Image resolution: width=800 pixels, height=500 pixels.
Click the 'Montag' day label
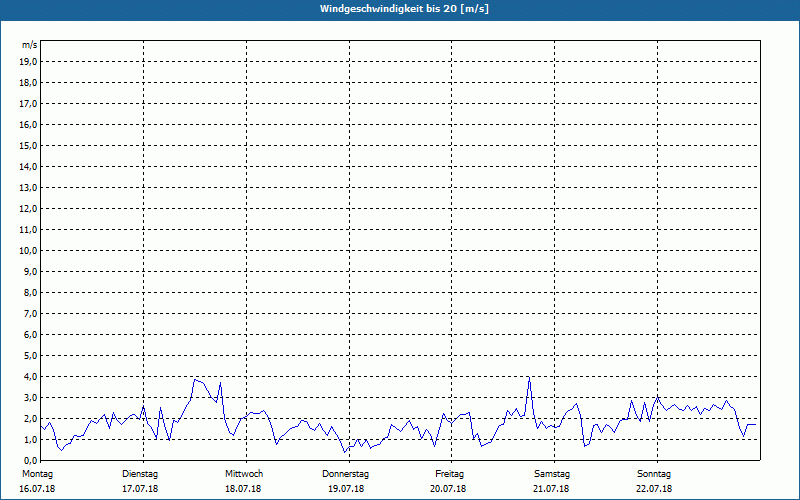37,474
